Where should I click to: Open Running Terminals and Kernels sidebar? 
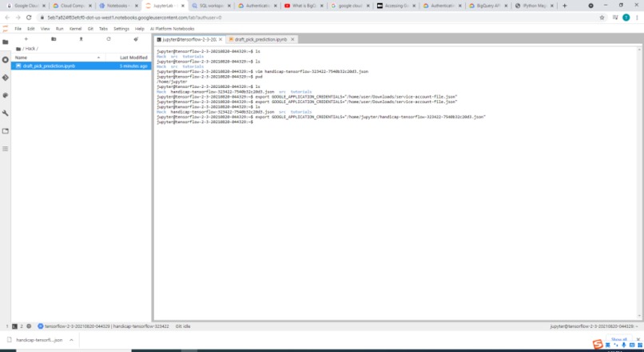6,60
